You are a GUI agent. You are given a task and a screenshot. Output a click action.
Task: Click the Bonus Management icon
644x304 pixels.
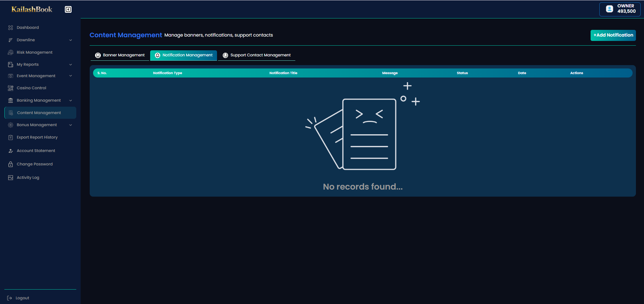click(10, 125)
